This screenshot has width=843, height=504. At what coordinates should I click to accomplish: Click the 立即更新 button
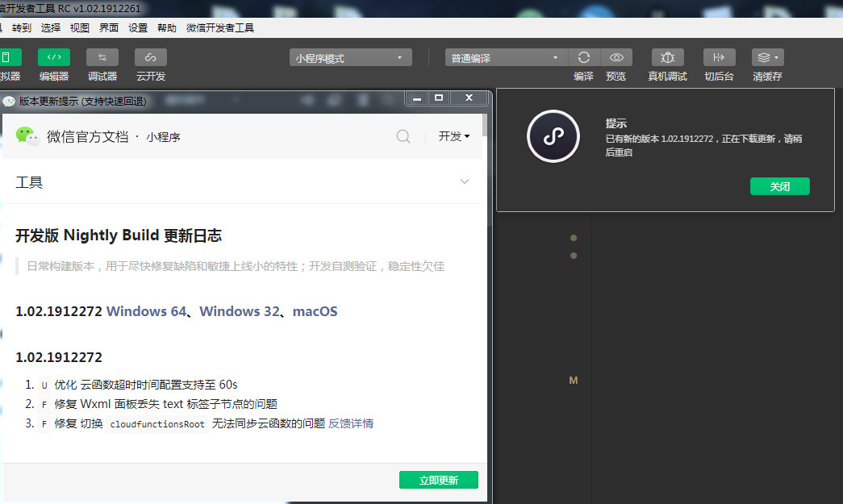coord(439,480)
